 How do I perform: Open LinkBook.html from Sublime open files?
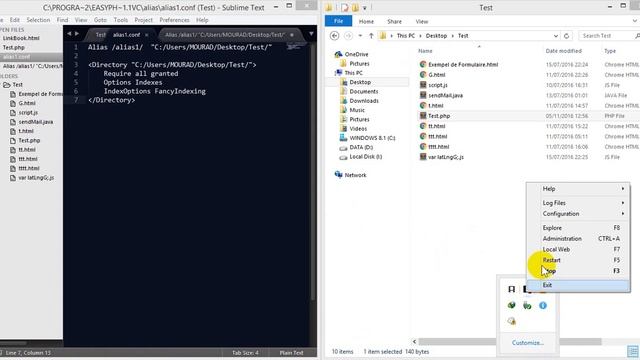pyautogui.click(x=21, y=38)
